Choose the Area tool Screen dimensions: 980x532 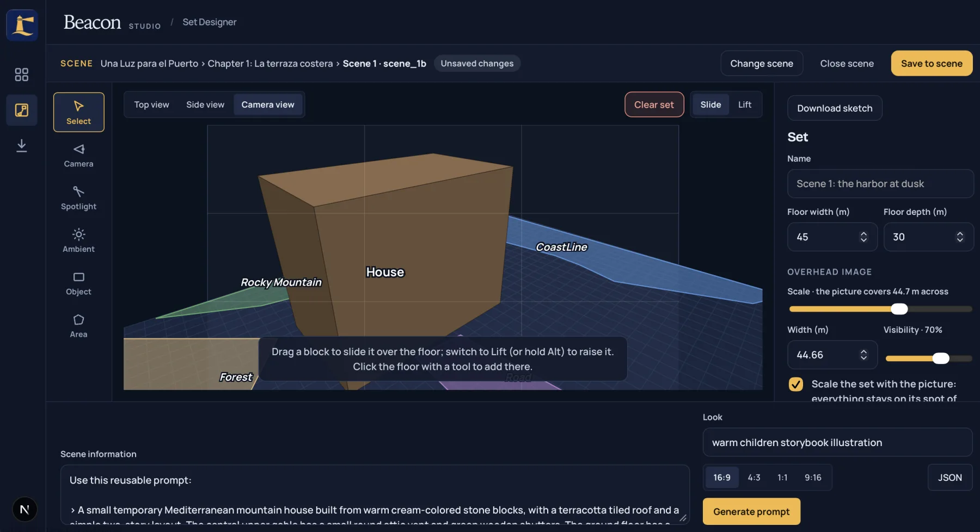coord(79,326)
